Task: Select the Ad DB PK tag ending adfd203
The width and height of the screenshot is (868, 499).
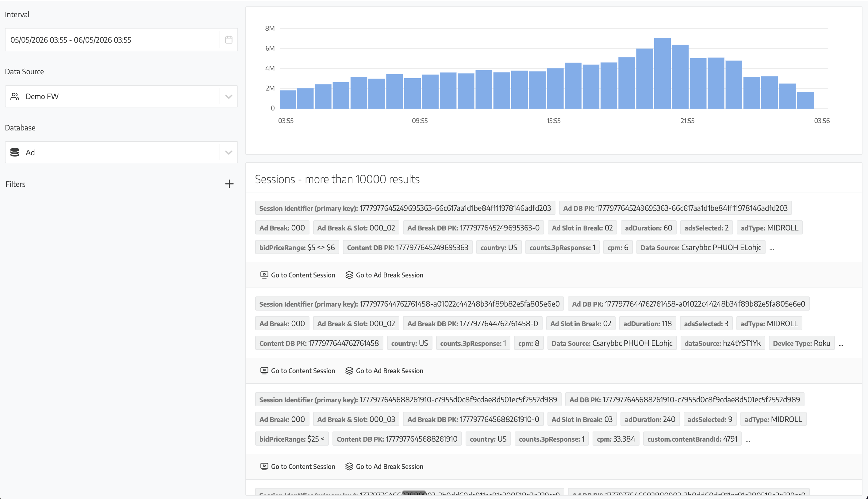Action: click(675, 208)
